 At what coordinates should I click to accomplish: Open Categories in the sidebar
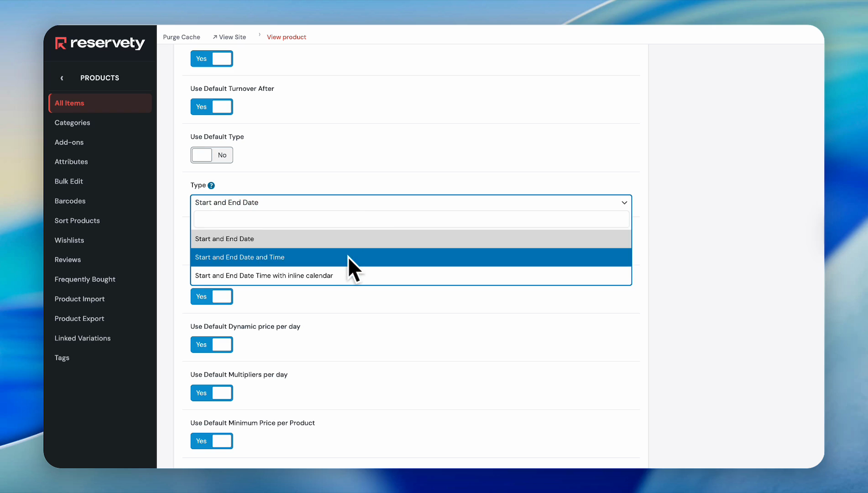72,123
